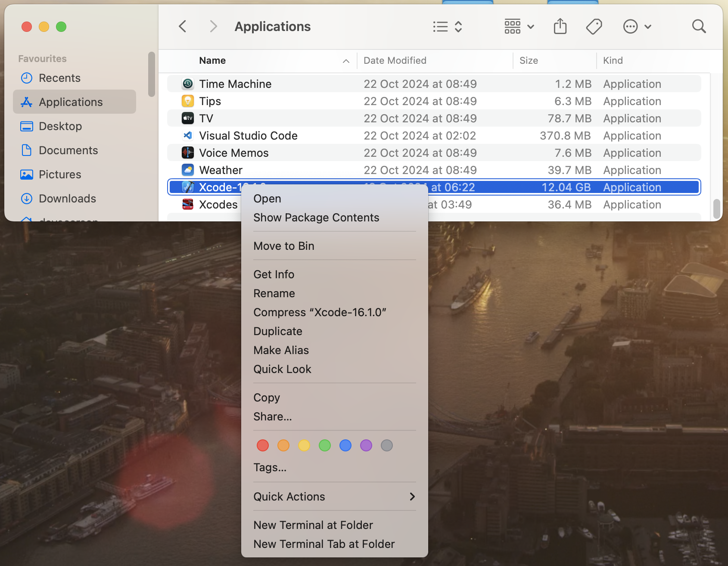Apply the red tag color

coord(263,445)
